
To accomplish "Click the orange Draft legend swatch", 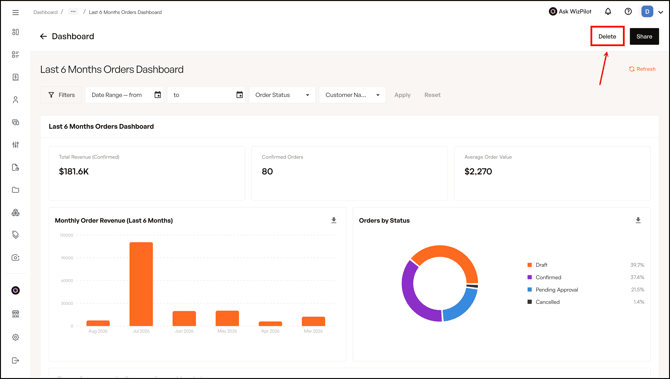I will [530, 265].
